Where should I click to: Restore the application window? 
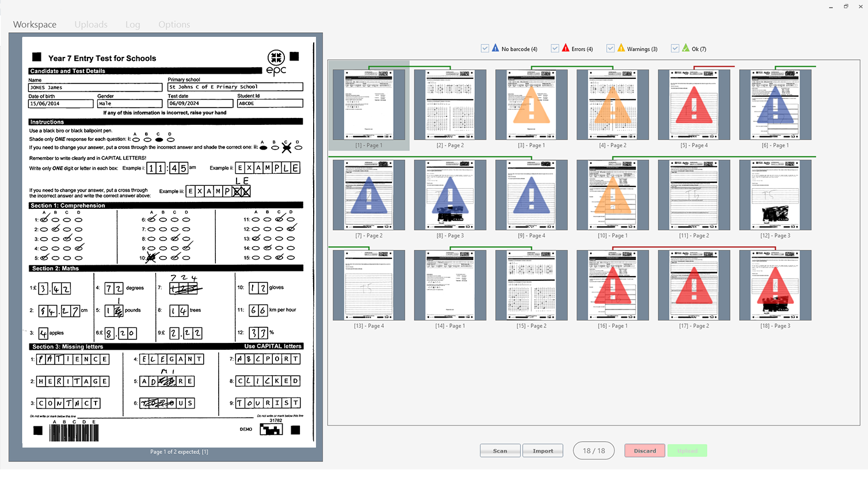846,6
